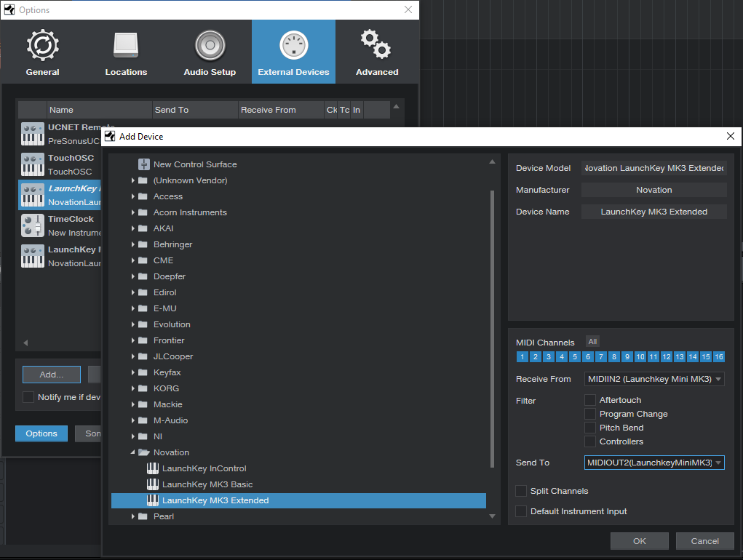
Task: Enable the Aftertouch filter checkbox
Action: point(590,400)
